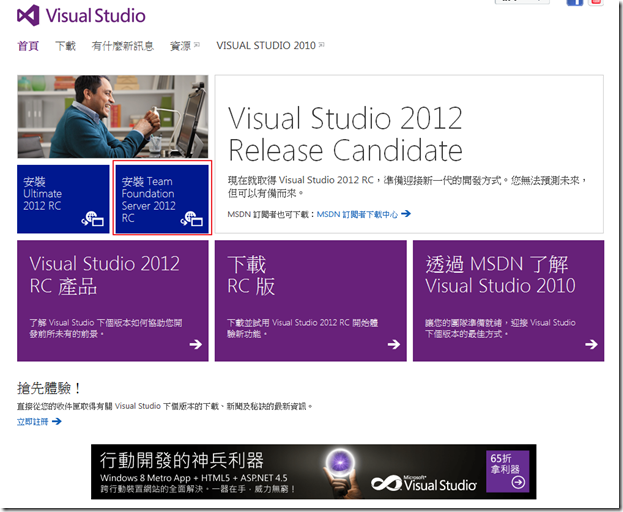Click the circled arrow icon in the banner
This screenshot has width=623, height=512.
point(518,483)
